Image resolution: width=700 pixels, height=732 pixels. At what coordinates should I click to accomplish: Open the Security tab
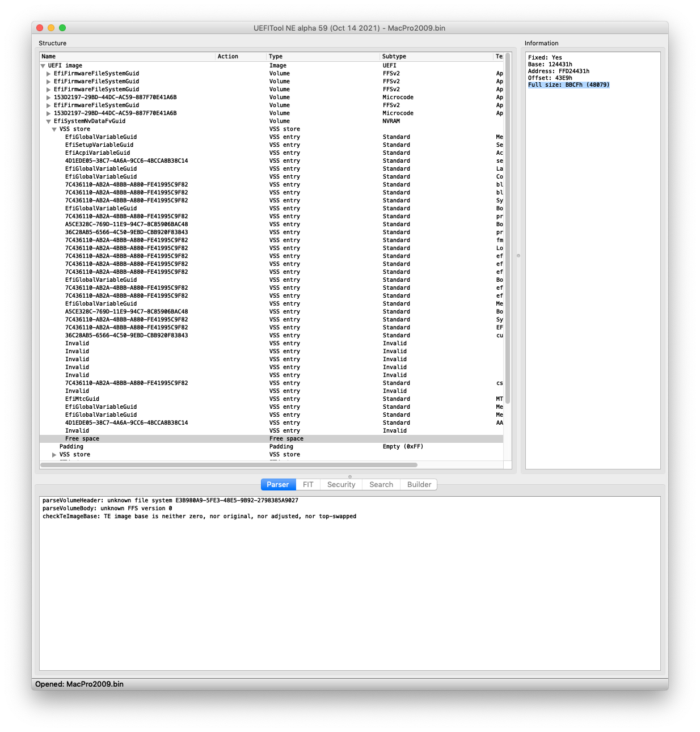tap(341, 484)
